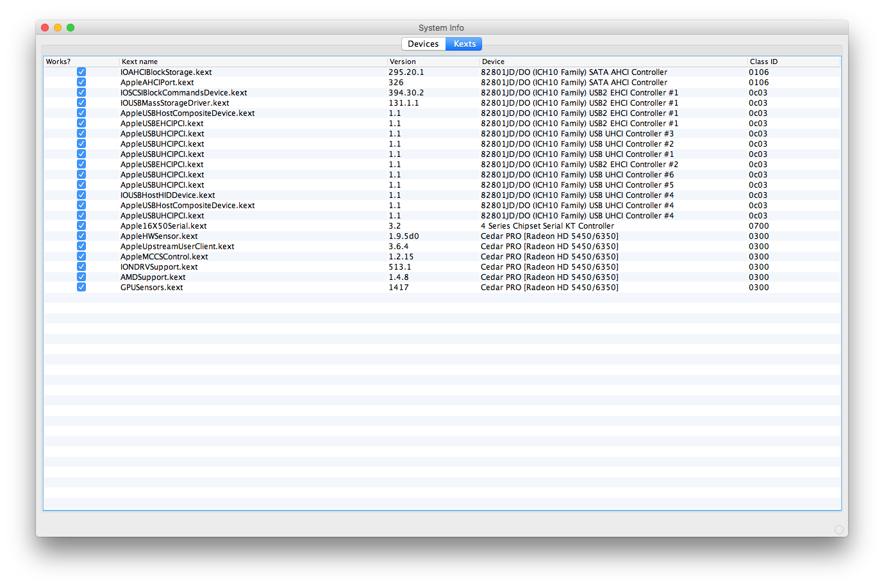
Task: Click the AMDSupport.kext name
Action: pyautogui.click(x=153, y=277)
